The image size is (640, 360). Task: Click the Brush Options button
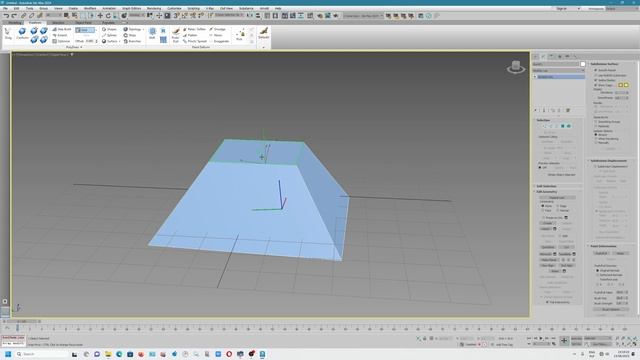(611, 309)
